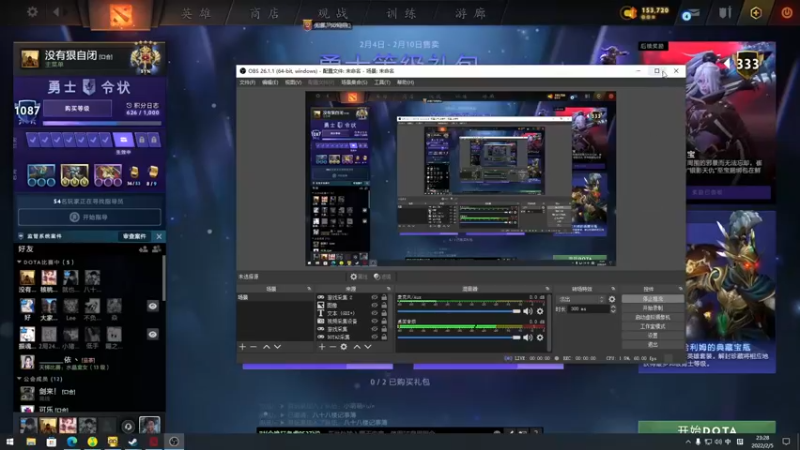Open the OBS 工具(T) menu
The width and height of the screenshot is (800, 450).
point(382,82)
